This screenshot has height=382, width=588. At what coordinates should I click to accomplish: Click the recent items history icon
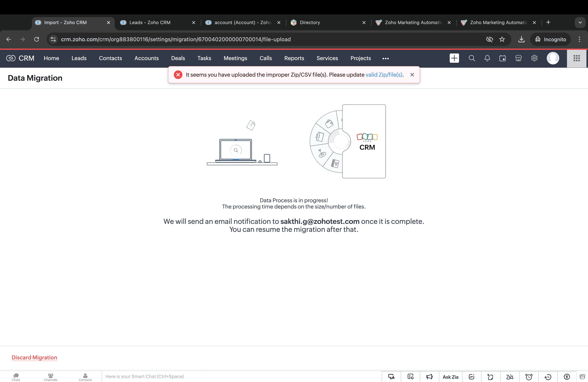pyautogui.click(x=548, y=377)
